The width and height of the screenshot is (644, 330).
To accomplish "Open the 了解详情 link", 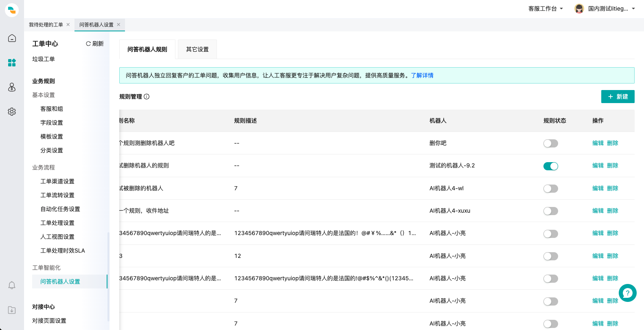I will 422,75.
